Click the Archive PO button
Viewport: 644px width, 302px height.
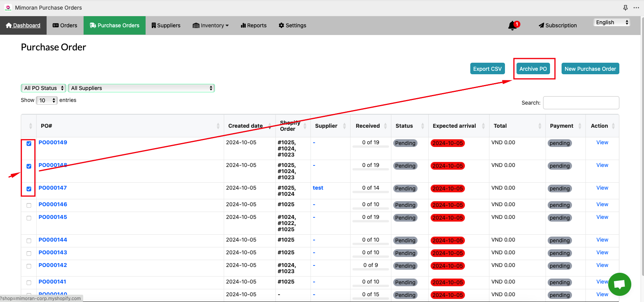(533, 69)
